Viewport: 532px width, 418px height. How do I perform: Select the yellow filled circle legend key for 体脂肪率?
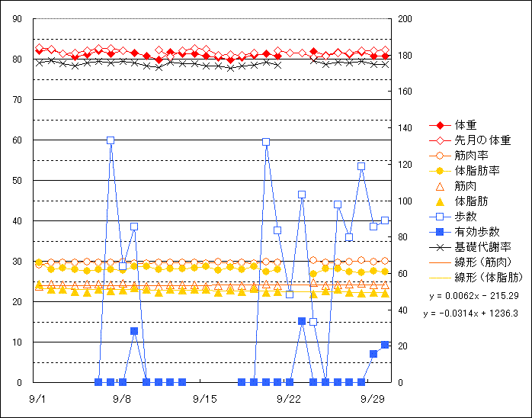point(440,171)
